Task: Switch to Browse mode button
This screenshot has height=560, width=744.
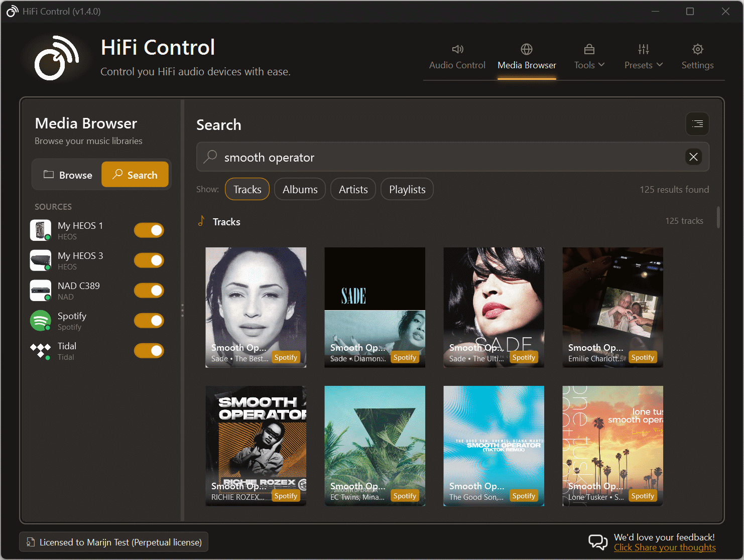Action: coord(67,175)
